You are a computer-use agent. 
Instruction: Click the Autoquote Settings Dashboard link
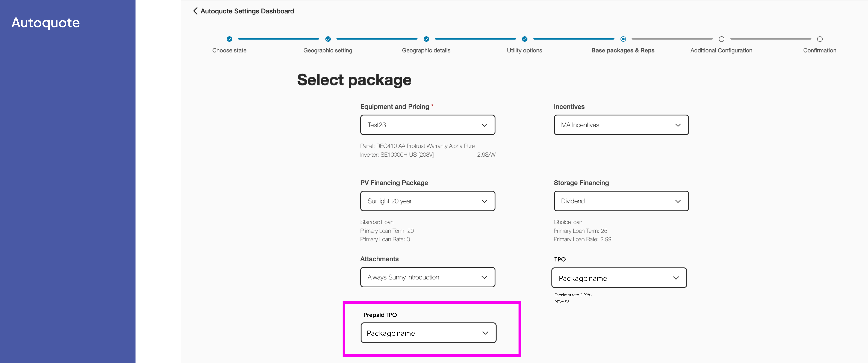point(247,11)
